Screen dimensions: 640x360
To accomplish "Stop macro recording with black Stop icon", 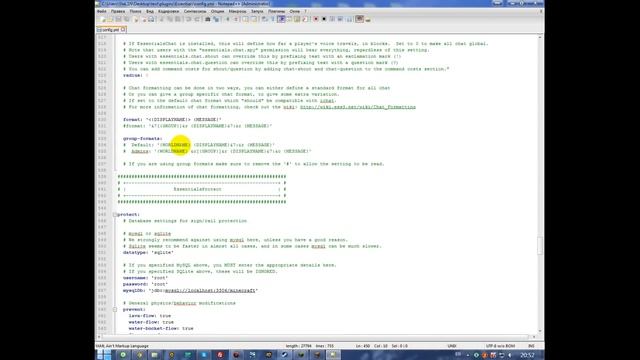I will (324, 19).
